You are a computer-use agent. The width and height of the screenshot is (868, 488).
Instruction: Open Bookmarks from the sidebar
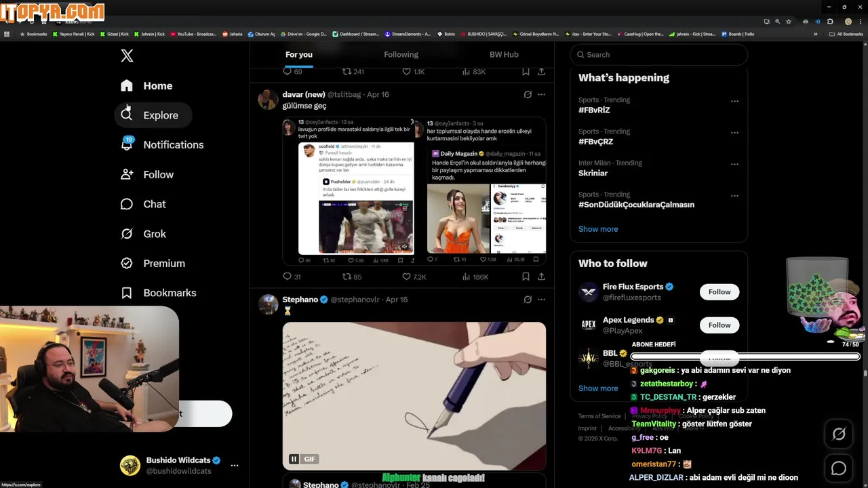[x=159, y=293]
